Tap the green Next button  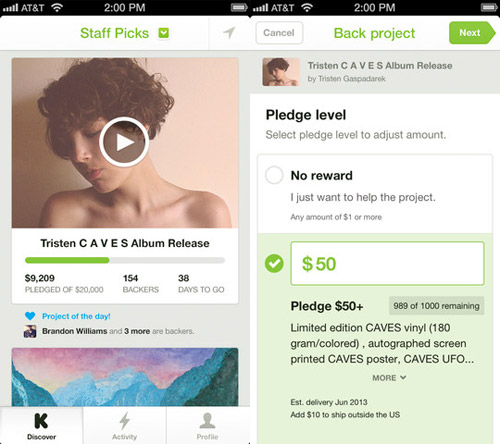472,33
